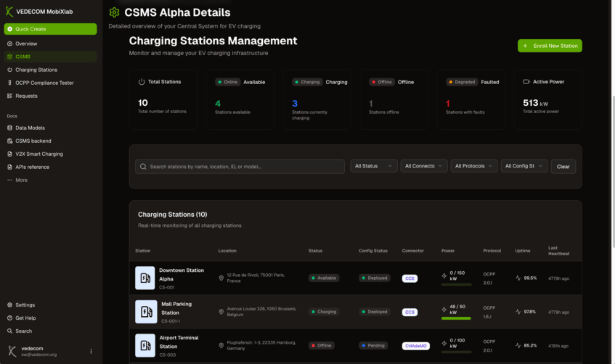
Task: Click the magnifier icon in station search
Action: pos(143,167)
